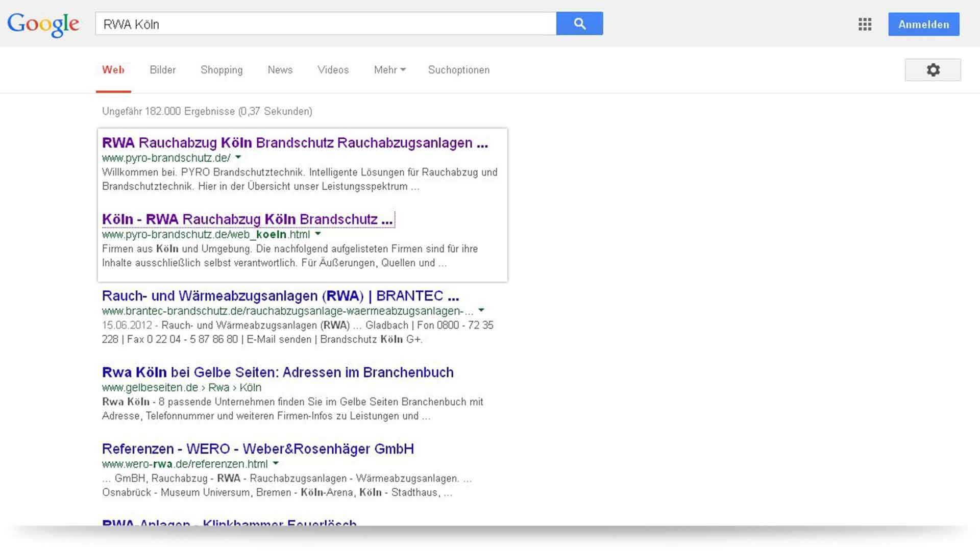Open Rwa Köln bei Gelbe Seiten result
Viewport: 980px width, 551px height.
pos(278,372)
